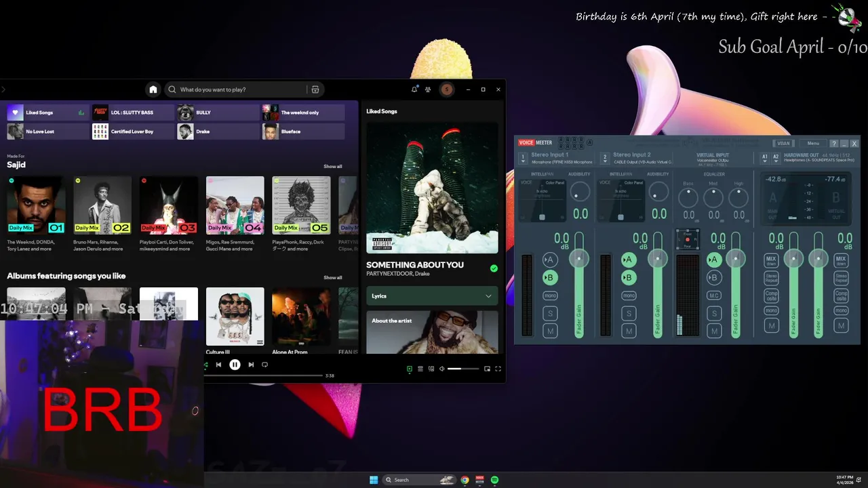Open the PARTYNEXTDOOR artist link
This screenshot has width=868, height=488.
[x=388, y=274]
